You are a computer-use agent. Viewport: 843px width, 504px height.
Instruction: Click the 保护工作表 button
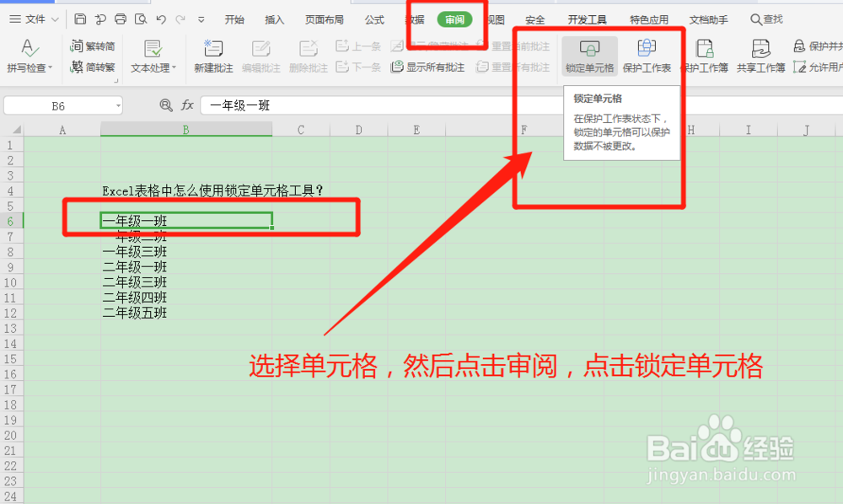point(647,56)
